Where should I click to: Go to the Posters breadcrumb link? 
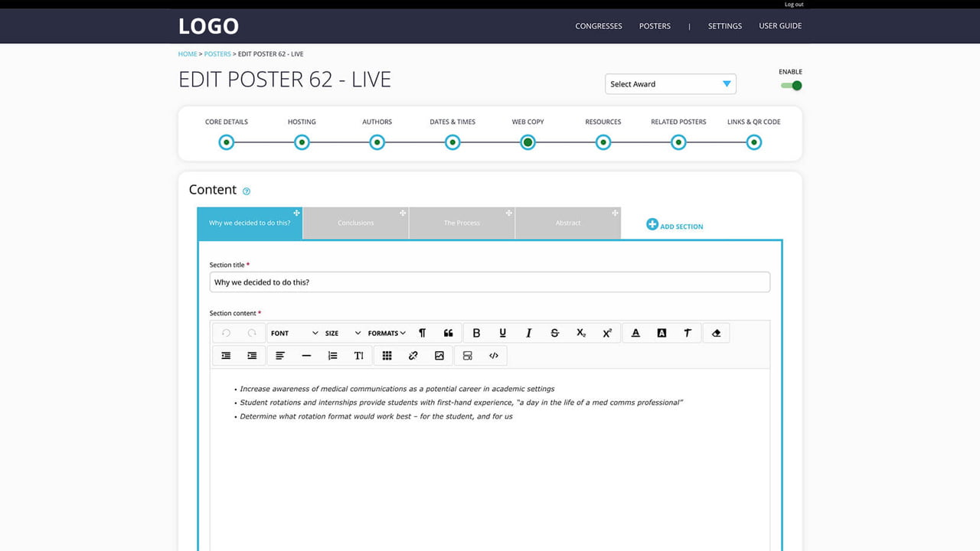coord(217,54)
